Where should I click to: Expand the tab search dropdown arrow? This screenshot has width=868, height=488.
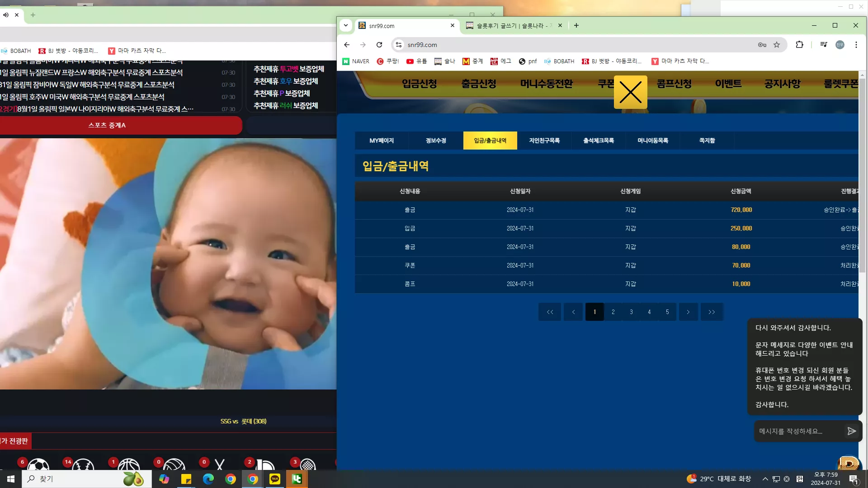pyautogui.click(x=346, y=25)
